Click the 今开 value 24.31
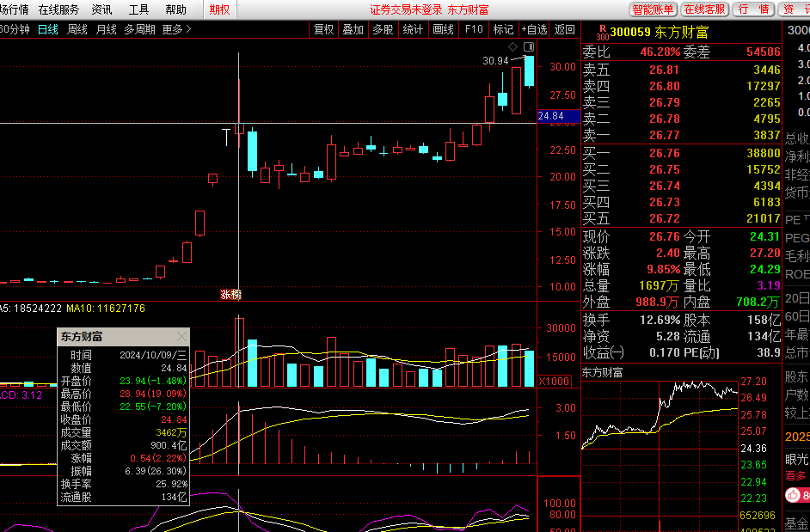 [x=765, y=237]
